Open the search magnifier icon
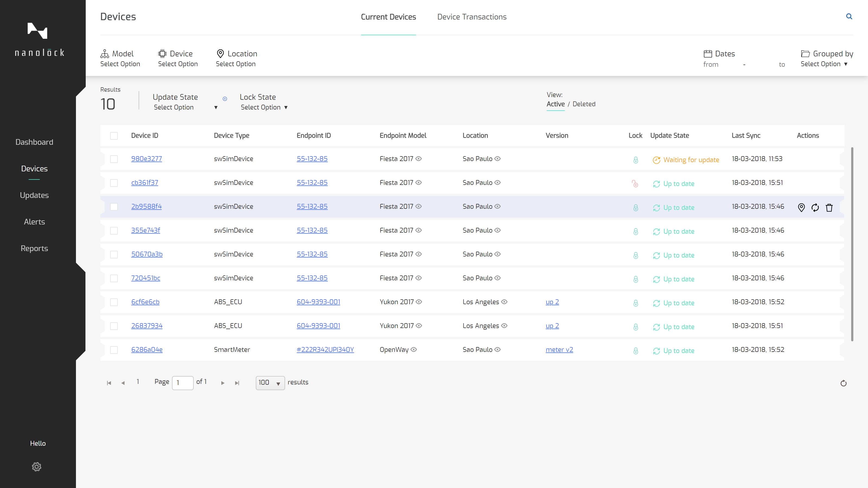Screen dimensions: 868x488 (x=849, y=17)
